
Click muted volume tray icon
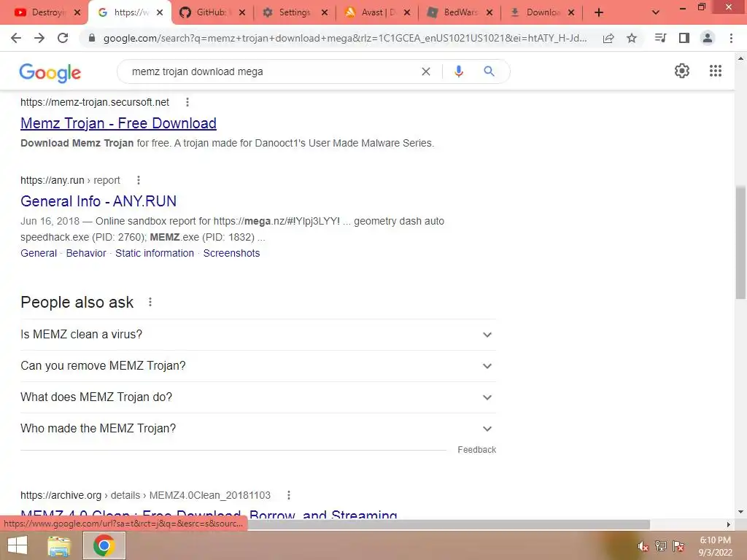coord(643,546)
